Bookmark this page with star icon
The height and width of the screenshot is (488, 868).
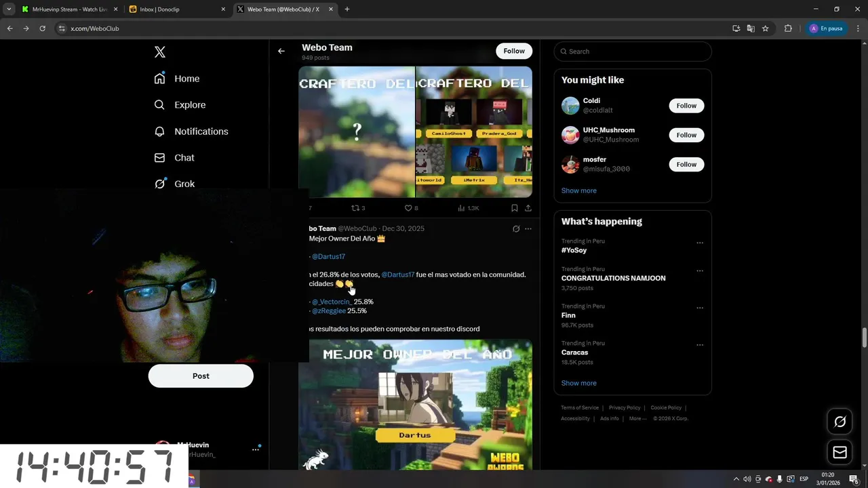pyautogui.click(x=765, y=28)
